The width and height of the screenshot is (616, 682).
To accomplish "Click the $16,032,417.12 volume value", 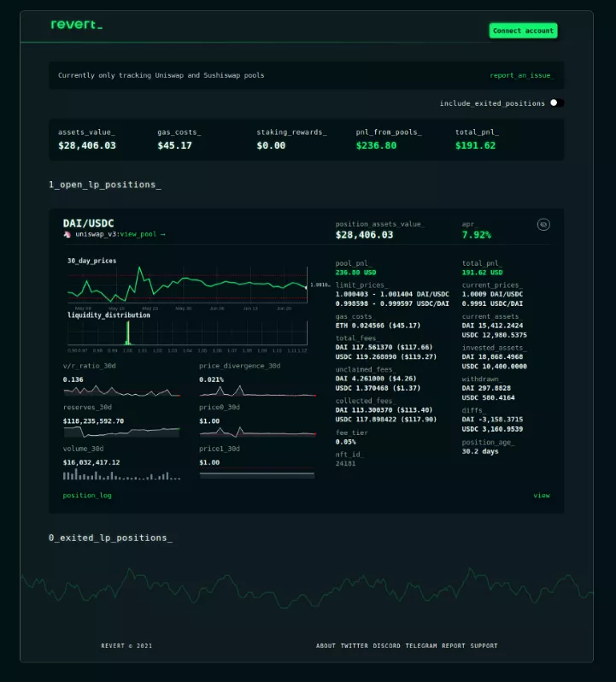I will point(91,462).
